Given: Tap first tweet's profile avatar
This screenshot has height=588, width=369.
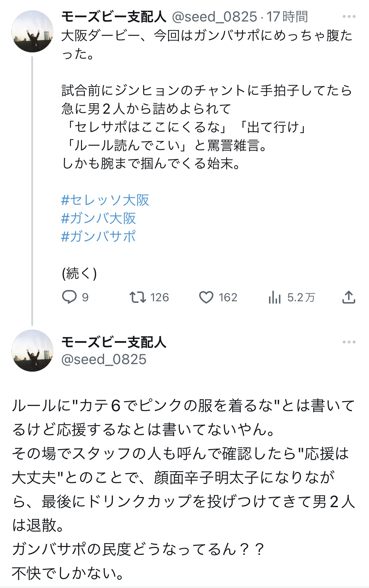Looking at the screenshot, I should [x=32, y=31].
